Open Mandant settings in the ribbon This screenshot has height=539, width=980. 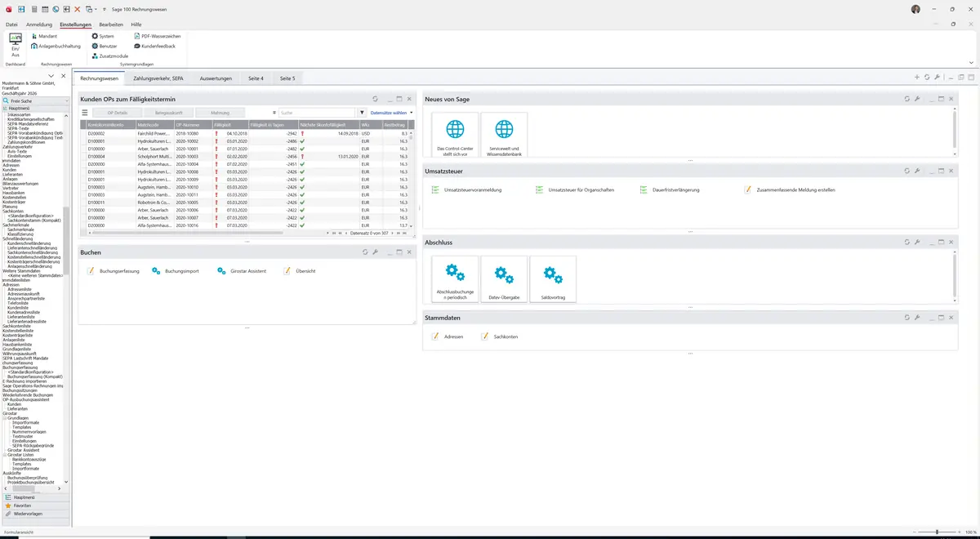(44, 37)
